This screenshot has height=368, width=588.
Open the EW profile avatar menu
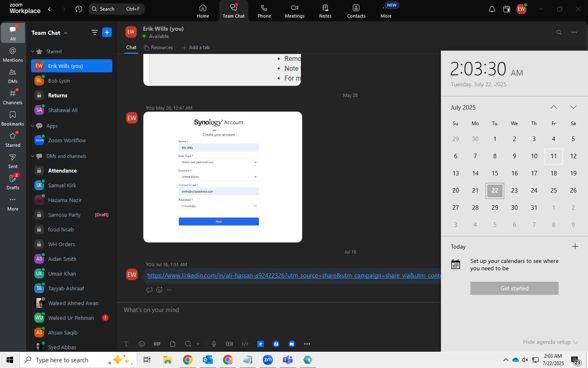click(x=521, y=9)
